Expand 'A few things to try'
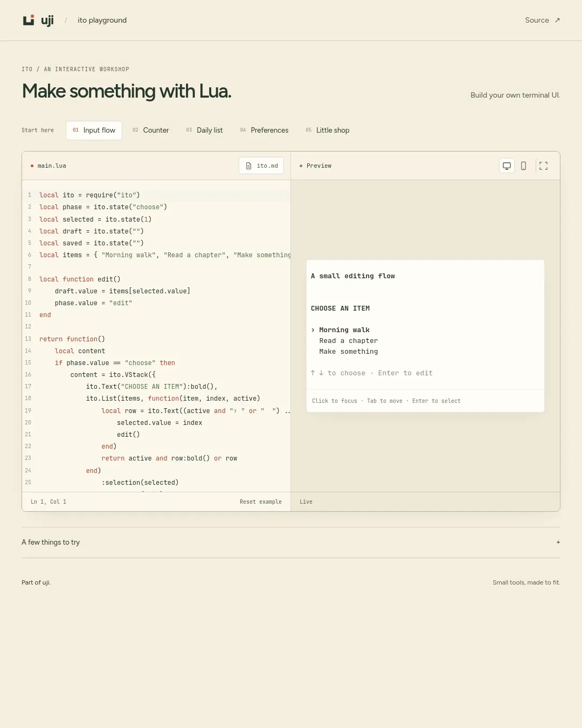582x728 pixels. coord(291,542)
